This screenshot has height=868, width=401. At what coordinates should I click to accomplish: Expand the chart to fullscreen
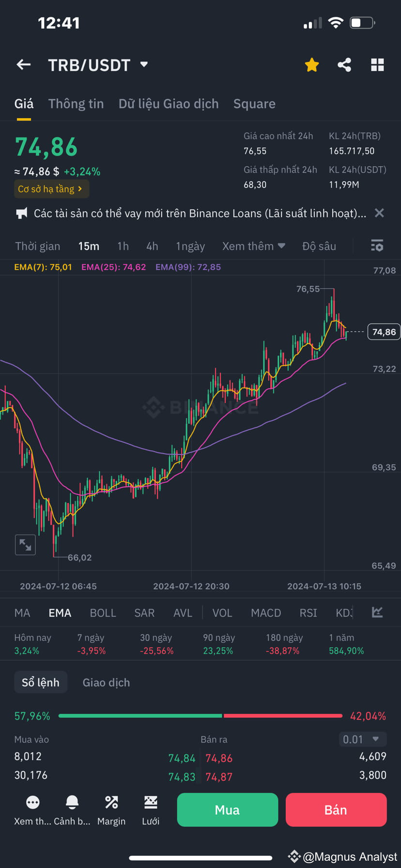click(25, 545)
